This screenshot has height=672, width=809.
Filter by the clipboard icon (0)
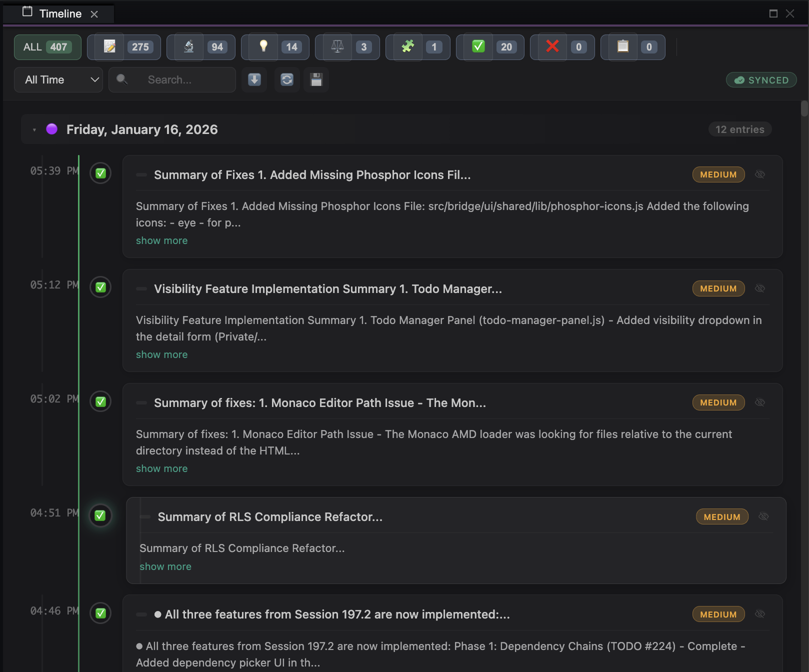point(632,47)
